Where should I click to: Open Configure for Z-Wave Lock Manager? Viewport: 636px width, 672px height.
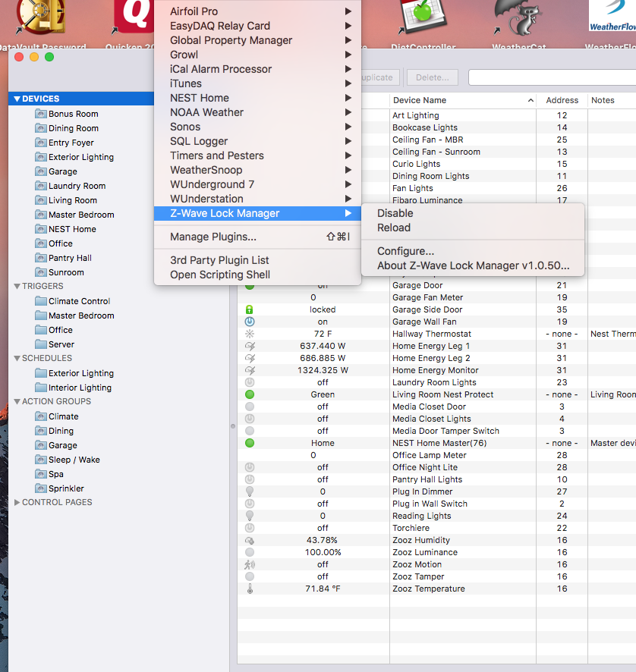click(473, 251)
